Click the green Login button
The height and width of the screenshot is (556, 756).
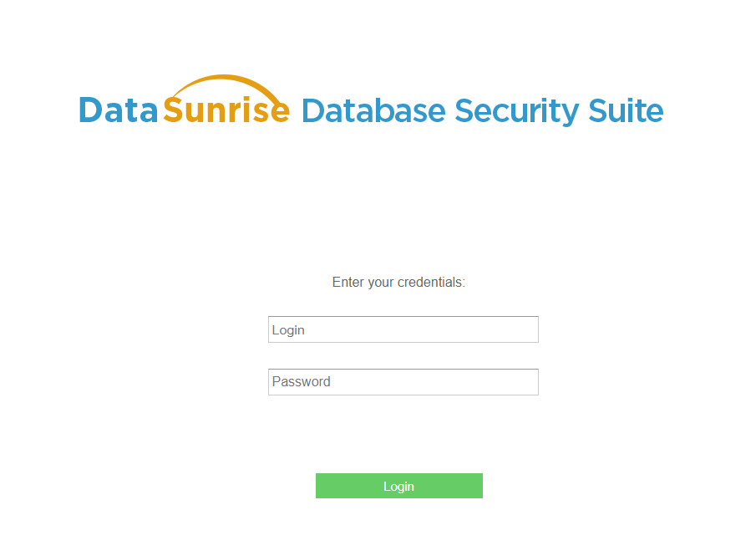pos(398,486)
